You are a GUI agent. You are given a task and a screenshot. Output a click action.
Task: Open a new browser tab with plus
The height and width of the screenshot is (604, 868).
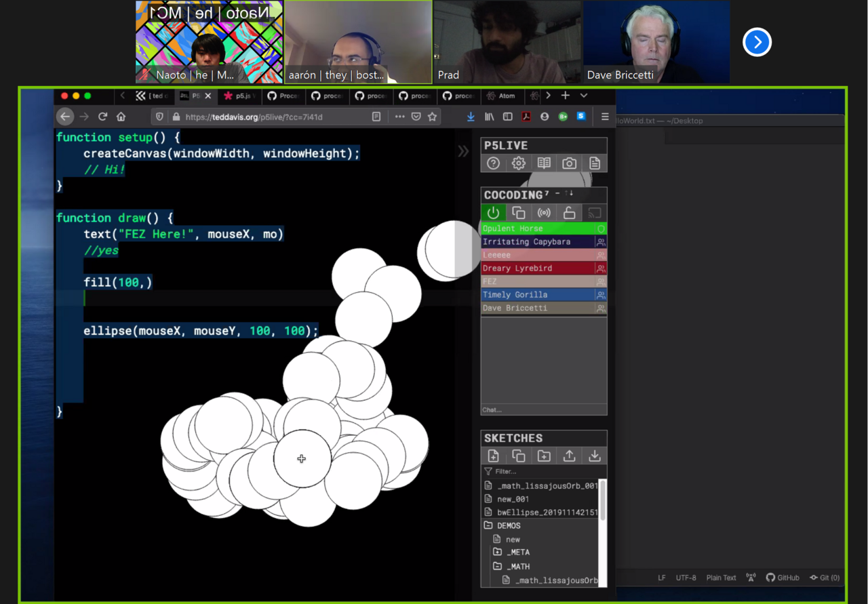coord(565,96)
